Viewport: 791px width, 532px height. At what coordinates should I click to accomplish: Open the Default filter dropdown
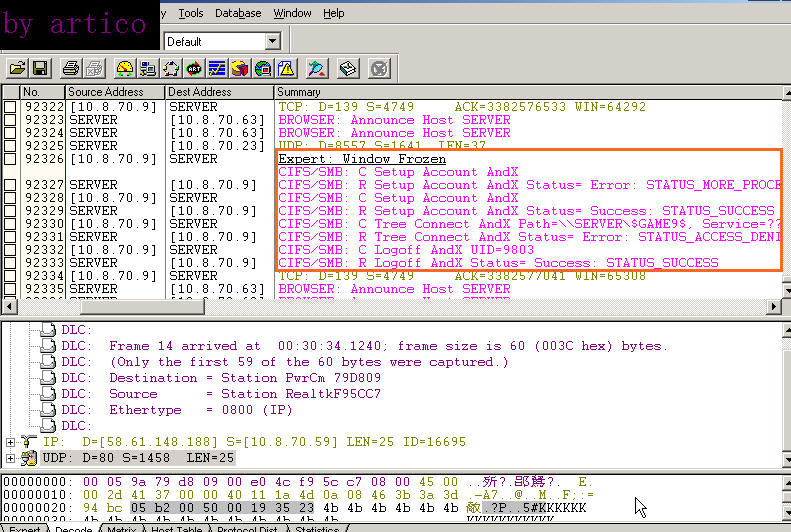tap(272, 41)
